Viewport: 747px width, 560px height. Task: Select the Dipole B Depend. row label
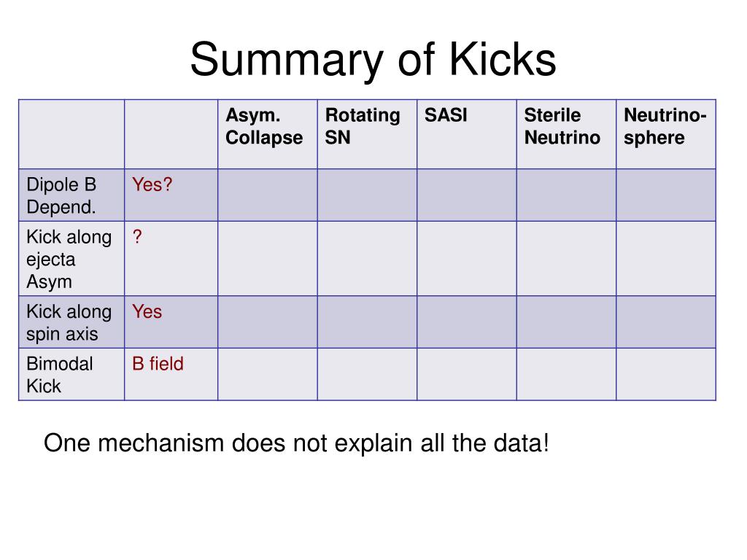(x=61, y=195)
